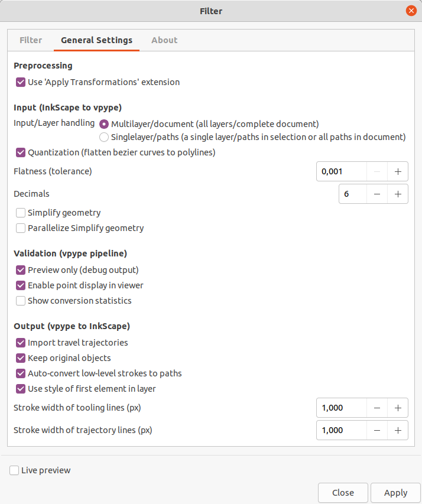Click the Close button

coord(343,492)
